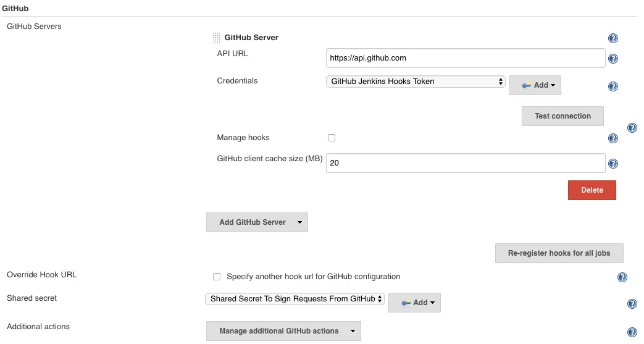Open Add menu beside Shared secret
Viewport: 644px width, 344px height.
(x=414, y=303)
